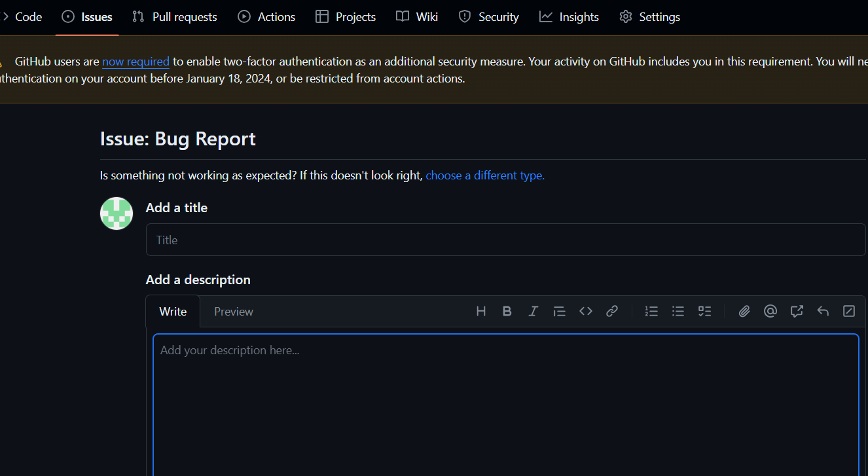This screenshot has height=476, width=868.
Task: Focus the issue Title field
Action: 505,240
